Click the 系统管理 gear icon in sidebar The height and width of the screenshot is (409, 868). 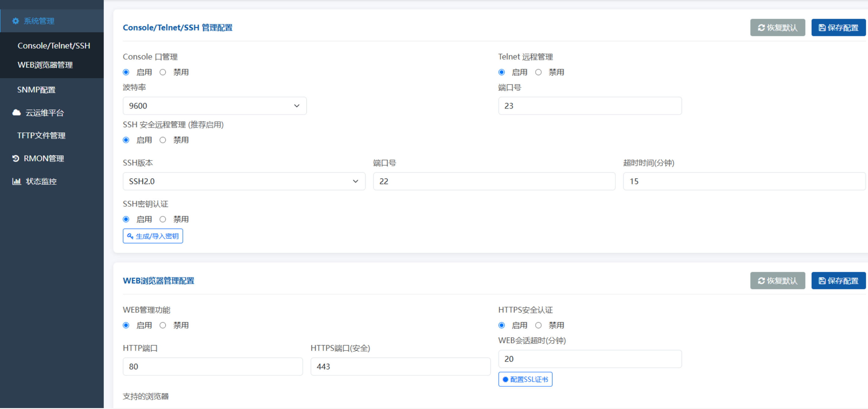tap(16, 21)
